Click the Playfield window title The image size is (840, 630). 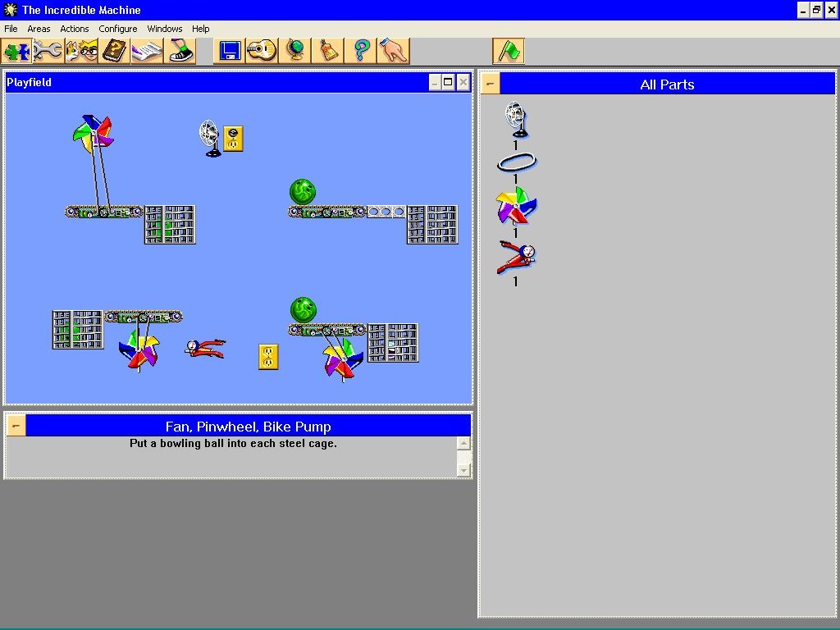pyautogui.click(x=29, y=83)
